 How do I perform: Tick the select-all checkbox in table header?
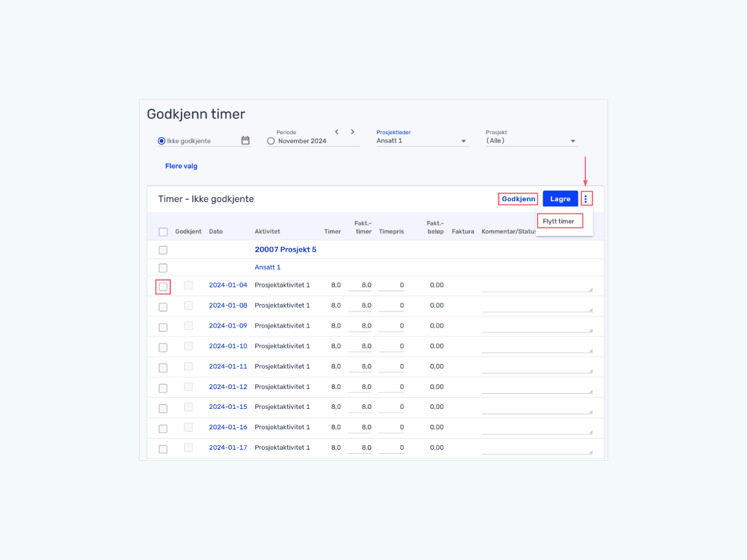tap(163, 232)
